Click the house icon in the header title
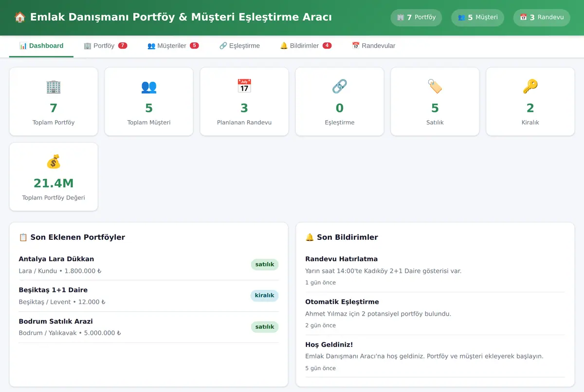This screenshot has width=584, height=392. point(20,18)
